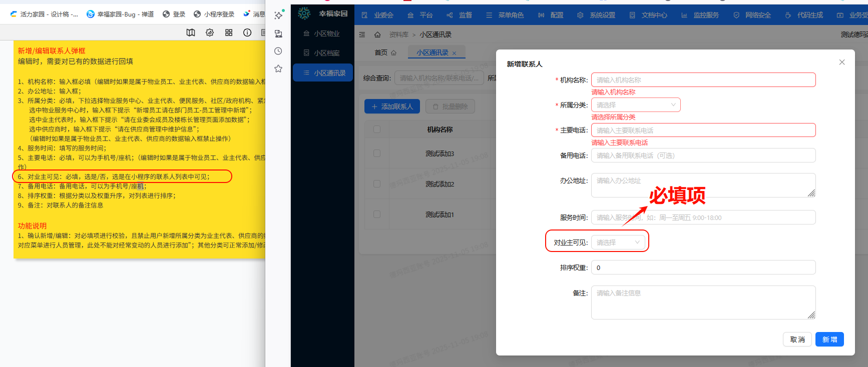The width and height of the screenshot is (868, 367).
Task: Open the 网络安全 top menu
Action: 752,15
